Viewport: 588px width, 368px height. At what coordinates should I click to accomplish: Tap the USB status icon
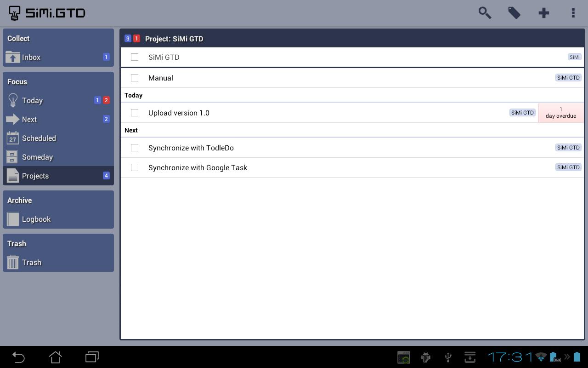(448, 357)
